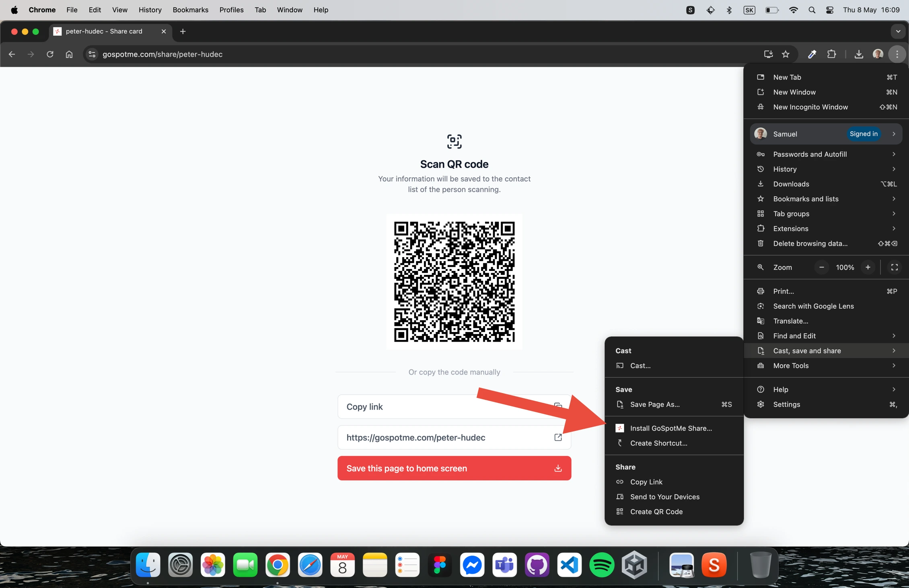Open the Bookmarks menu in menu bar

click(x=191, y=10)
